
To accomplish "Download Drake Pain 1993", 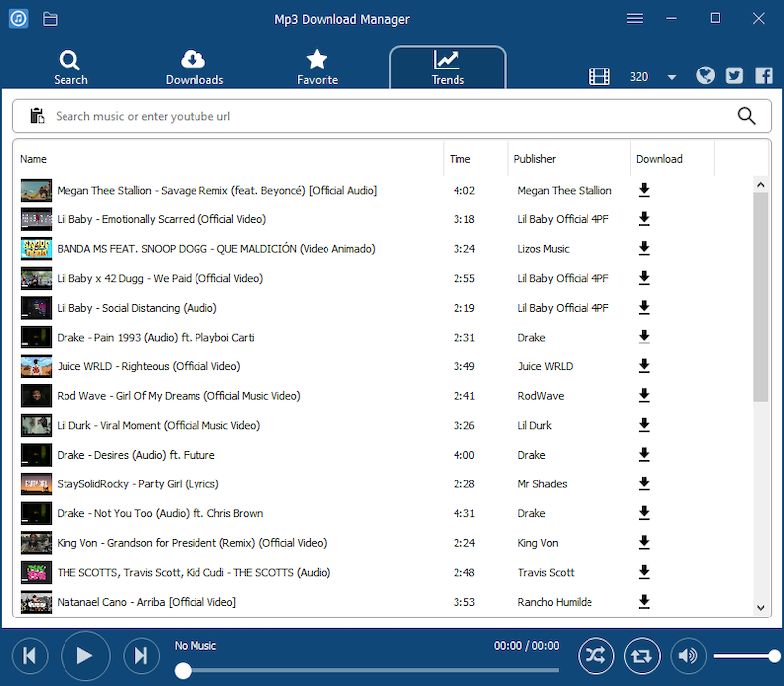I will pyautogui.click(x=644, y=337).
